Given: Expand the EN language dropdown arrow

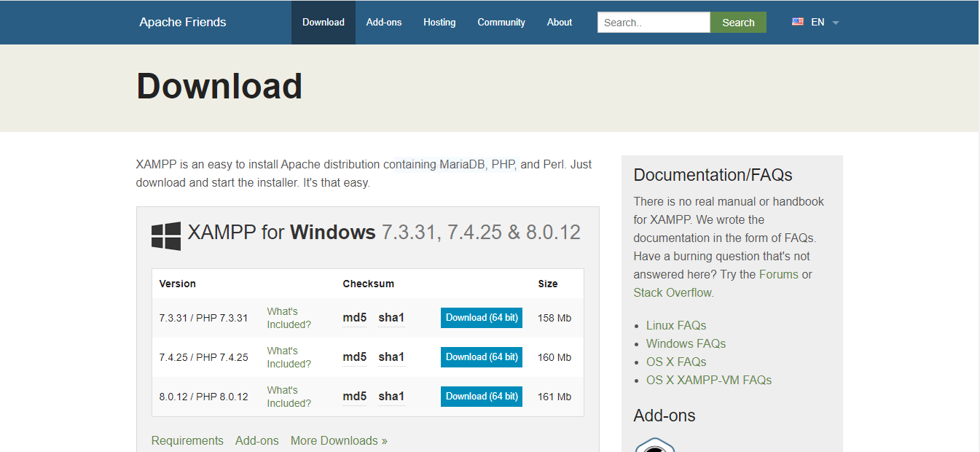Looking at the screenshot, I should point(836,23).
